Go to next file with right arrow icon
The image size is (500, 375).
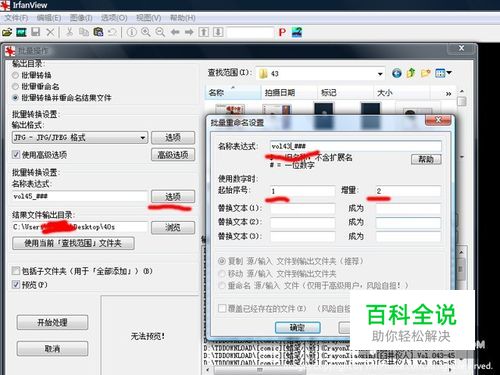pyautogui.click(x=189, y=32)
